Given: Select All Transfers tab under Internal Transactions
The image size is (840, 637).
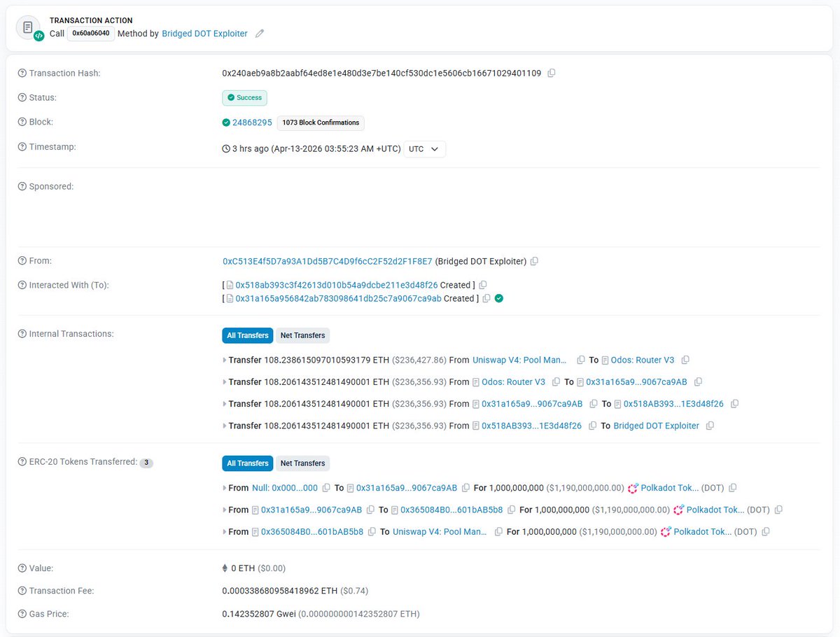Looking at the screenshot, I should coord(248,335).
